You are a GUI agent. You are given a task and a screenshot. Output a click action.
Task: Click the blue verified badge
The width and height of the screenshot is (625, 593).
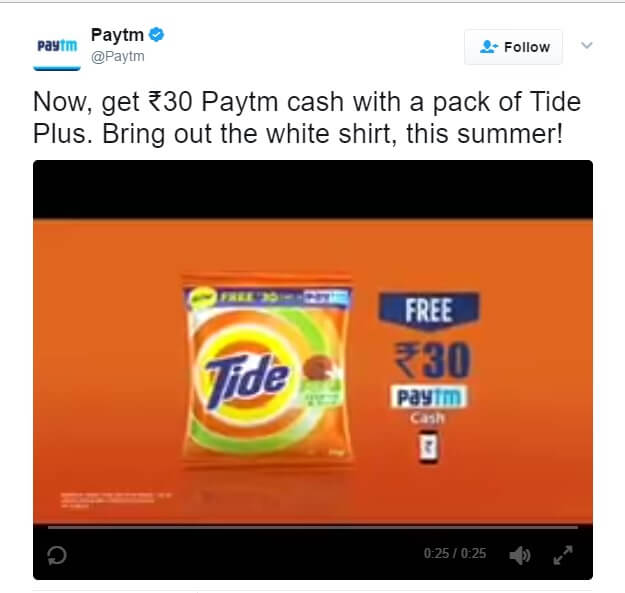156,34
